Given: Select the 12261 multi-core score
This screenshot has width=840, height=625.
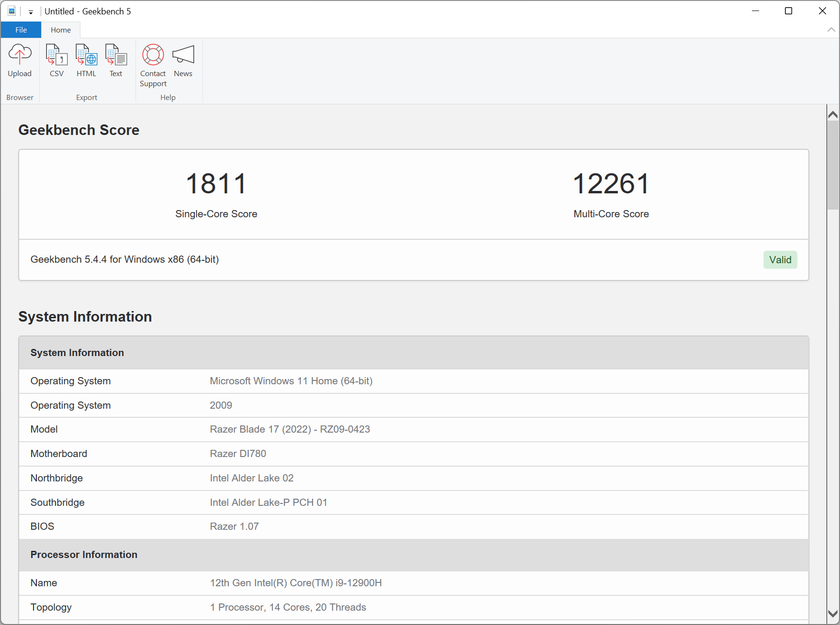Looking at the screenshot, I should click(x=611, y=184).
